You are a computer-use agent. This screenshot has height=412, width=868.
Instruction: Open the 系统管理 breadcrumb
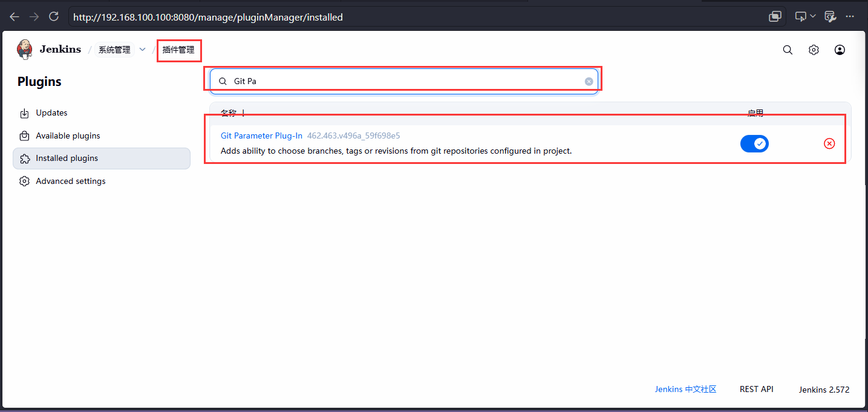tap(114, 50)
